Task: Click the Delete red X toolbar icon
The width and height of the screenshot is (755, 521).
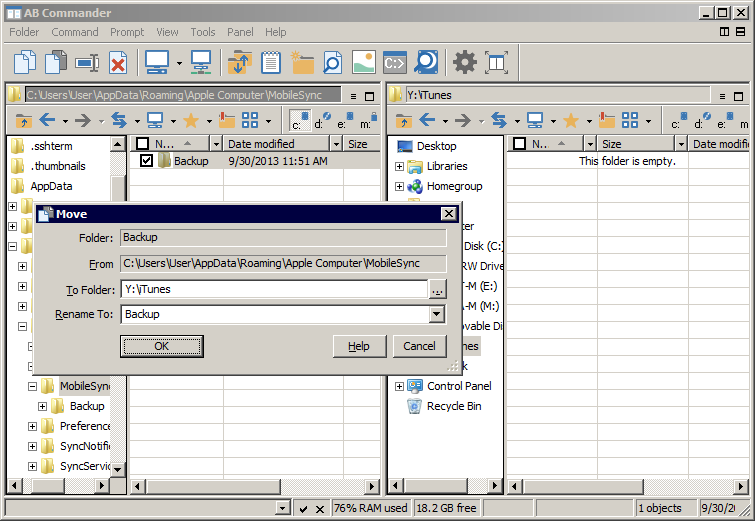Action: coord(117,62)
